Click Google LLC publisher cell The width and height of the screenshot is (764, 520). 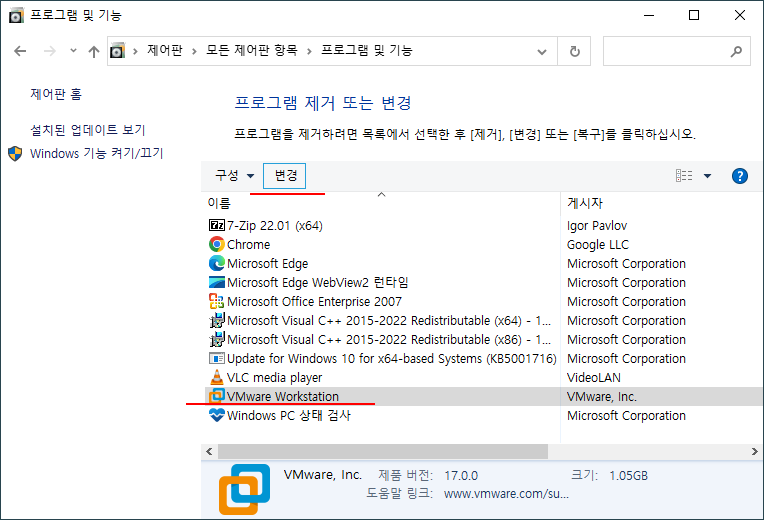coord(598,245)
